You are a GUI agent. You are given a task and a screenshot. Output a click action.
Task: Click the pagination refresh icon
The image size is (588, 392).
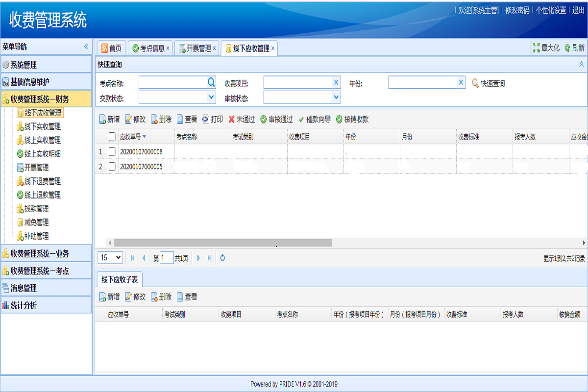coord(222,258)
